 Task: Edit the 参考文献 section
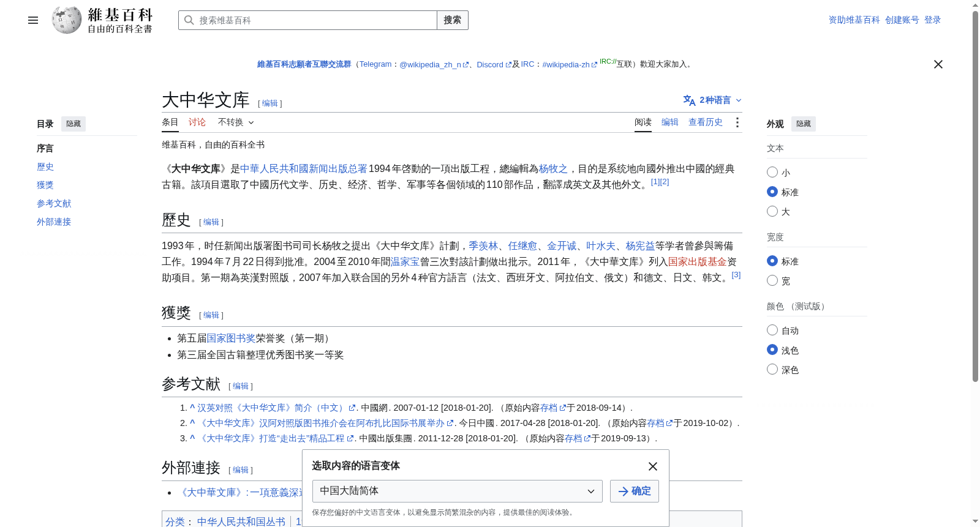241,386
